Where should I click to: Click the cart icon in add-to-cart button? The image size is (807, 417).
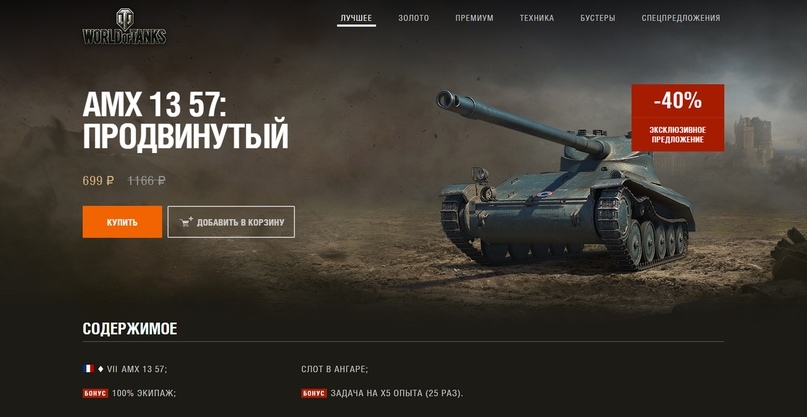186,222
